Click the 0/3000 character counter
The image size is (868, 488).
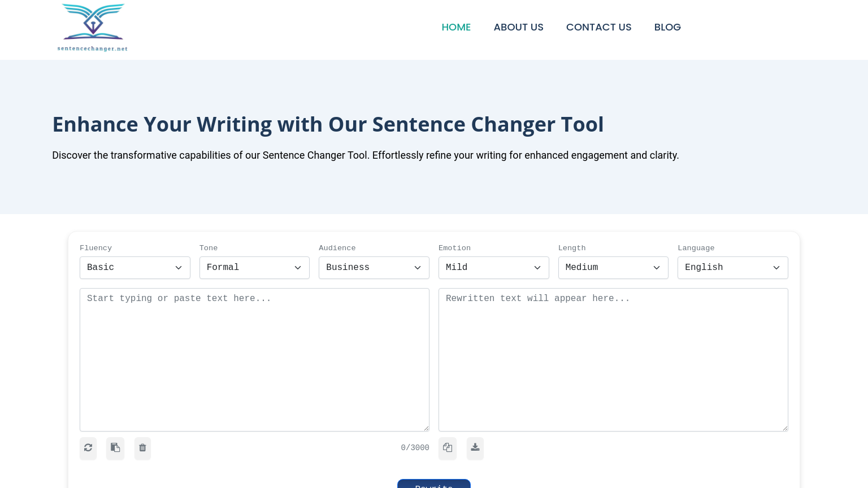pos(415,448)
